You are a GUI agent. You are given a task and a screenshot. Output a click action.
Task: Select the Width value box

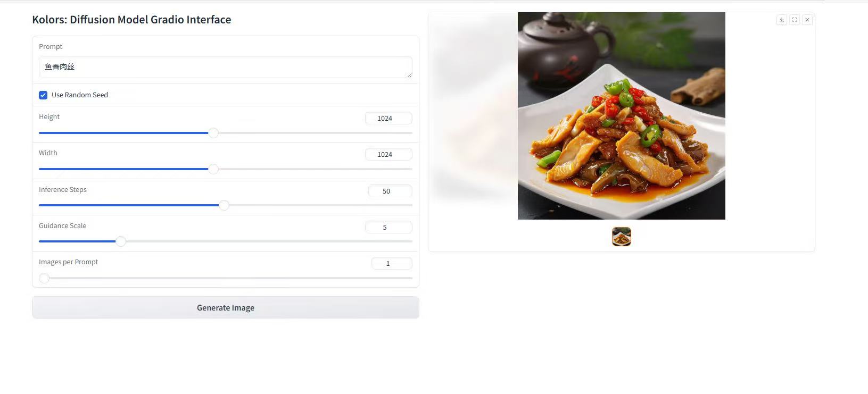(388, 154)
